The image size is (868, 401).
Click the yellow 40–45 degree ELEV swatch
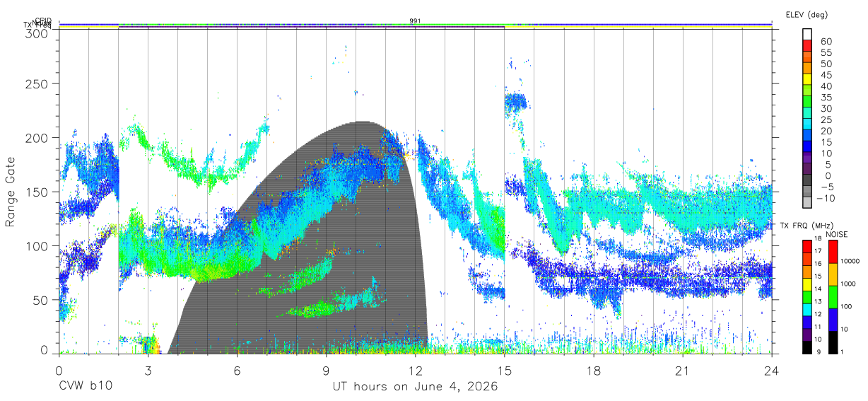807,79
